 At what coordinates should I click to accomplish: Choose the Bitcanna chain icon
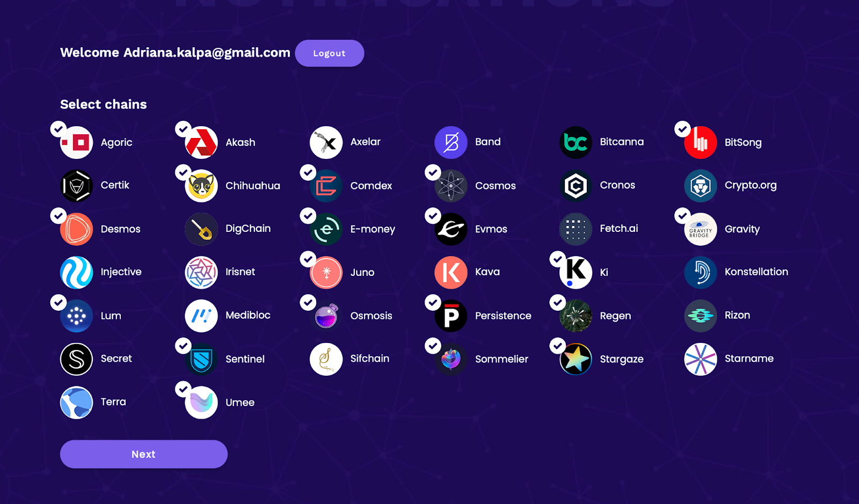[x=576, y=142]
